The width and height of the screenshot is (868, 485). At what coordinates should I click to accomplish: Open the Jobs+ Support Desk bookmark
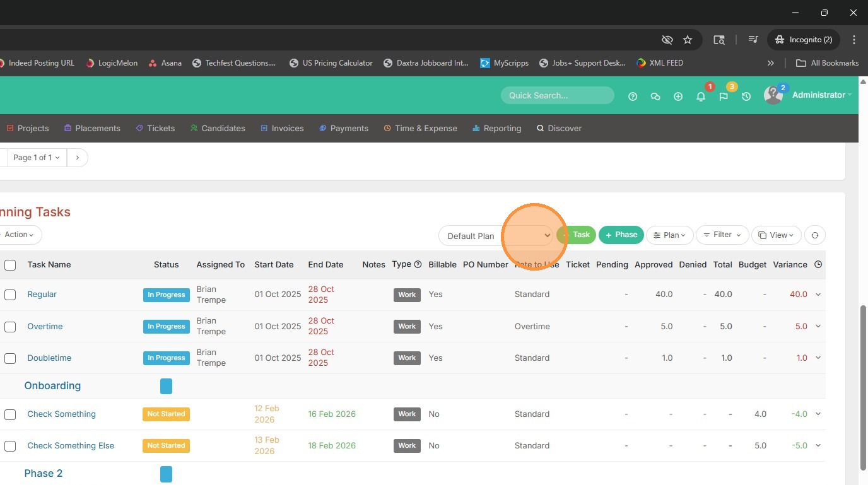pos(582,63)
